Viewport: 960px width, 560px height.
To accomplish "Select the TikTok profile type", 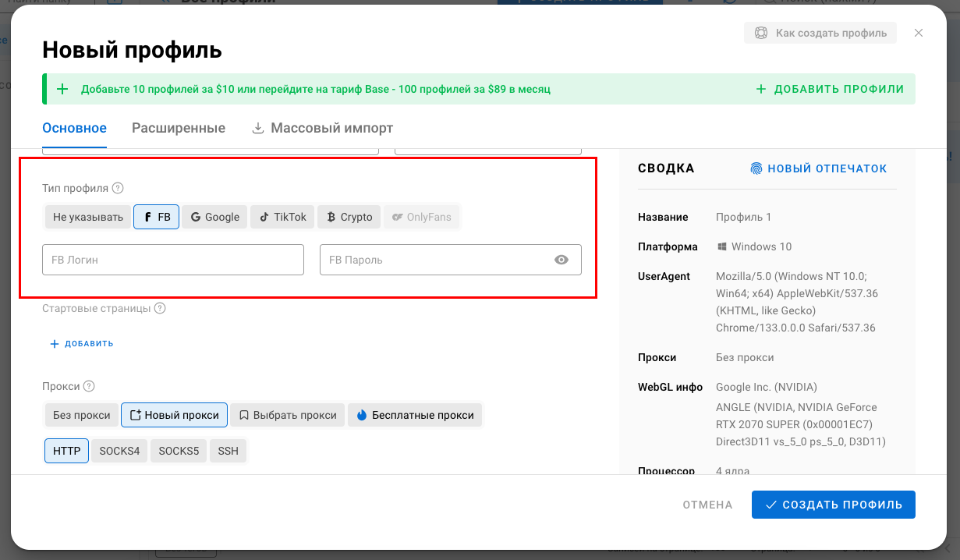I will click(x=282, y=217).
